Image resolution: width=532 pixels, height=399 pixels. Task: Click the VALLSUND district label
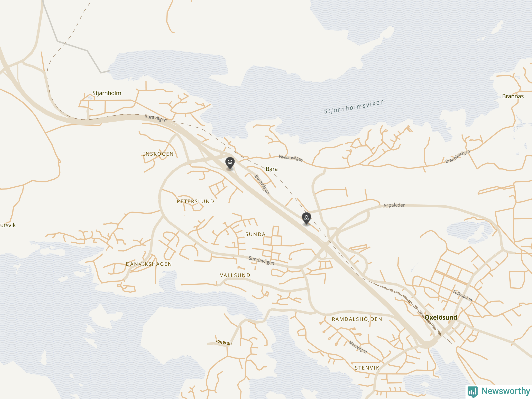(x=235, y=275)
